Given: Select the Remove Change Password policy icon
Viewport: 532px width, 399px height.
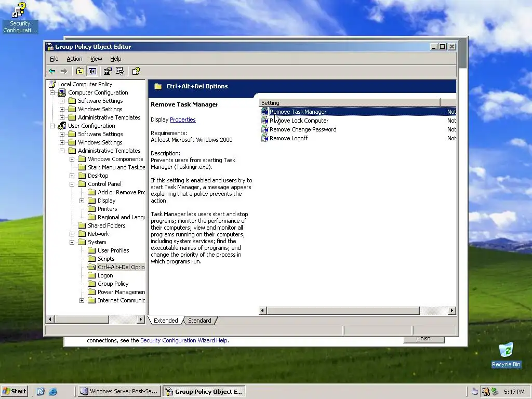Looking at the screenshot, I should coord(264,129).
